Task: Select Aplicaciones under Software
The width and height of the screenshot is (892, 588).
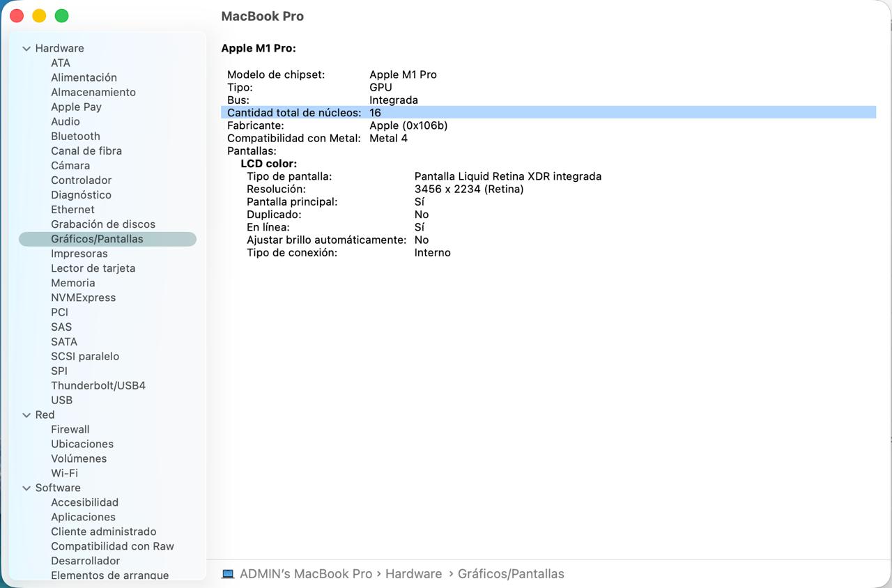Action: (83, 518)
